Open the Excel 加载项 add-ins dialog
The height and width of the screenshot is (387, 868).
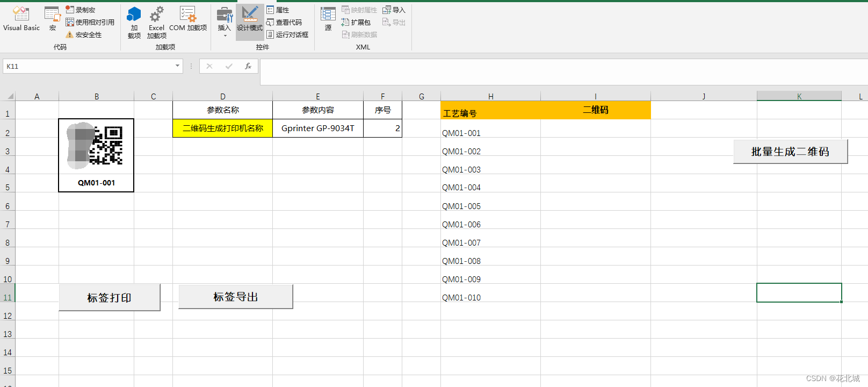[157, 23]
